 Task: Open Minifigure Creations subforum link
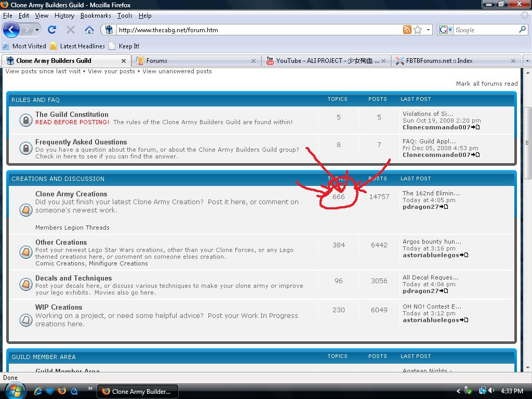[118, 263]
